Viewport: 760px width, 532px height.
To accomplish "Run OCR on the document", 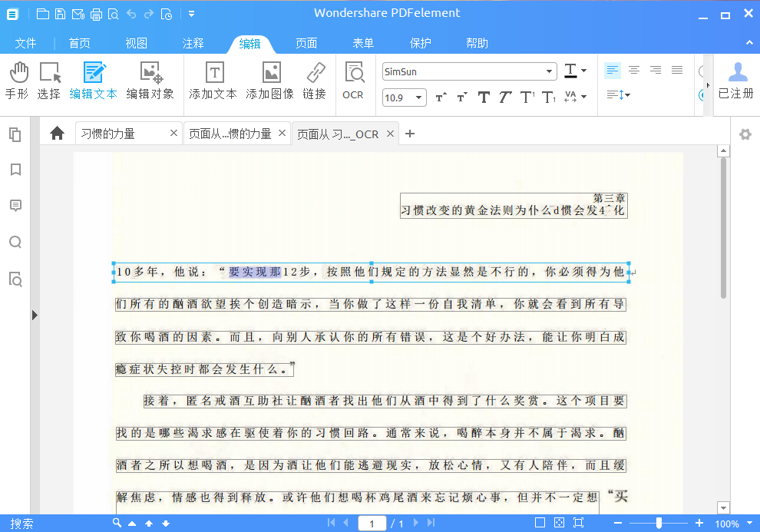I will point(354,81).
